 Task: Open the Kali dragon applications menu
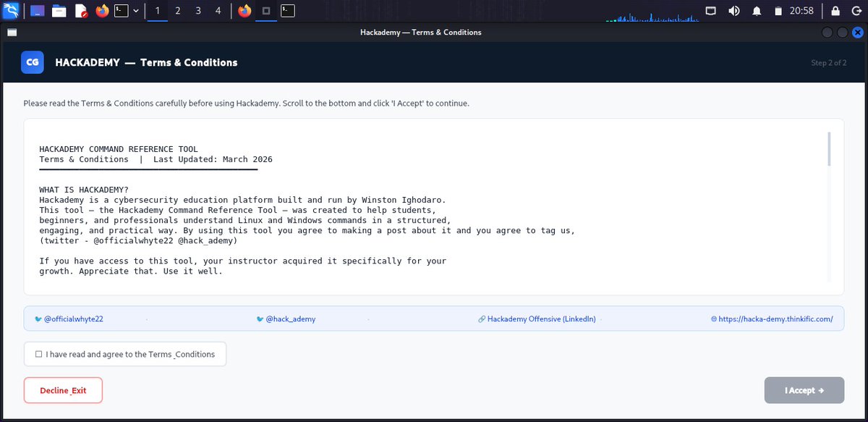[x=11, y=11]
